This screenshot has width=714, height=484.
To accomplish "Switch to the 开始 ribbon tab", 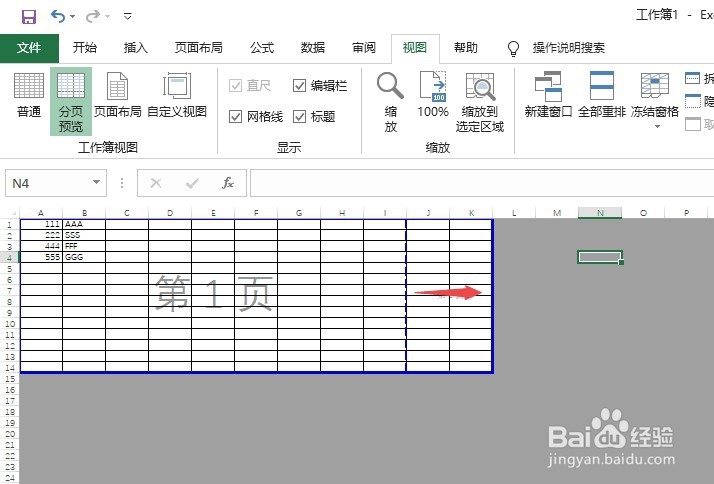I will pyautogui.click(x=85, y=47).
